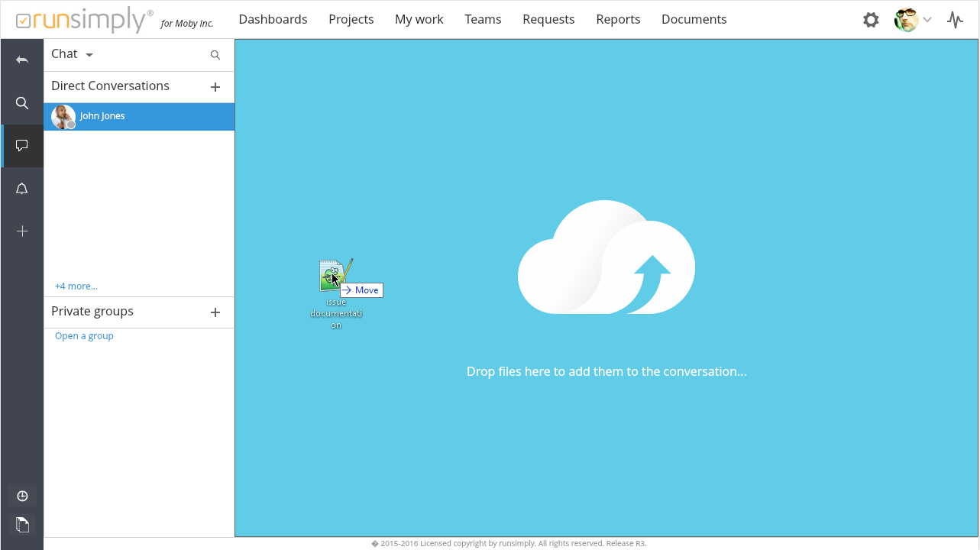Image resolution: width=980 pixels, height=550 pixels.
Task: Open search from the left sidebar
Action: 22,103
